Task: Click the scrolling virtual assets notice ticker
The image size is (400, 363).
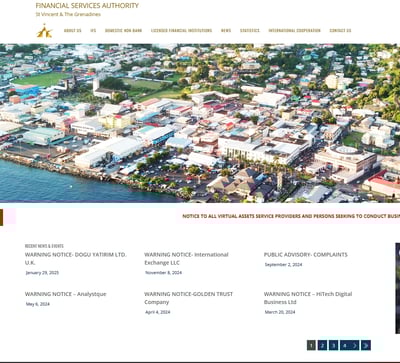Action: [x=291, y=216]
